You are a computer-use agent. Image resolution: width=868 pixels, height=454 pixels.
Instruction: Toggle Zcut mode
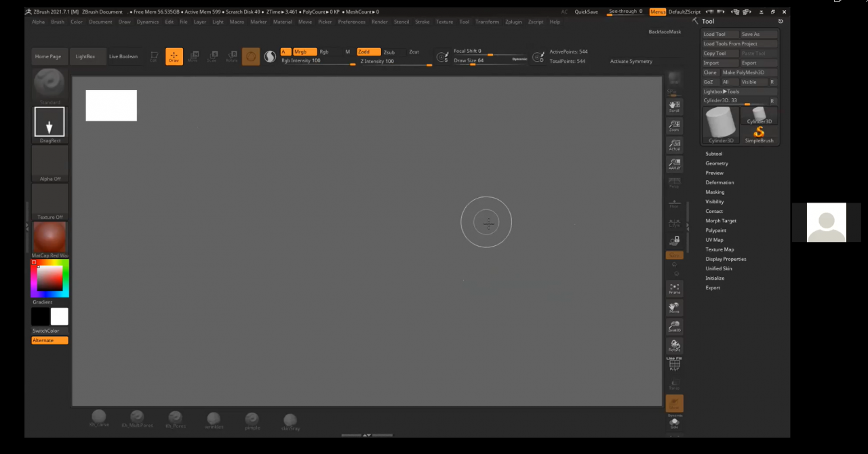414,52
